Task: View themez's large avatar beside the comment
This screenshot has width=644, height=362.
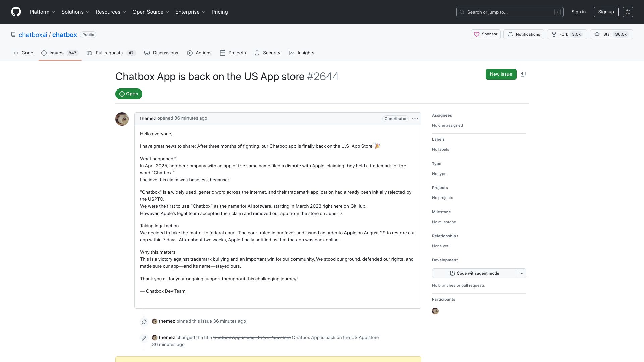Action: [122, 119]
